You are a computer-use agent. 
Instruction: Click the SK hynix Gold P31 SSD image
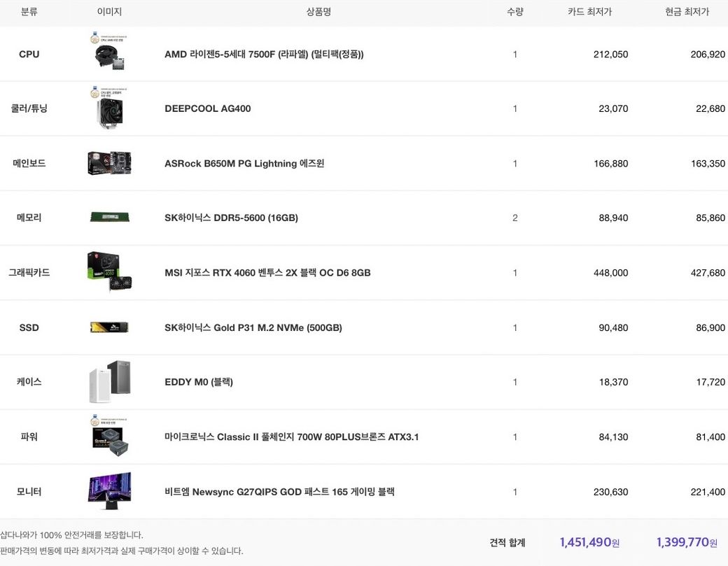(109, 327)
